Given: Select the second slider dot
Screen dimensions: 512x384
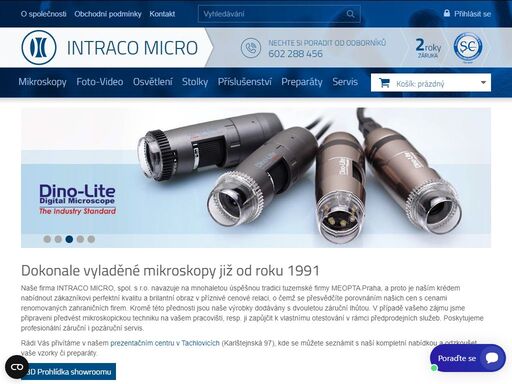Looking at the screenshot, I should point(58,239).
